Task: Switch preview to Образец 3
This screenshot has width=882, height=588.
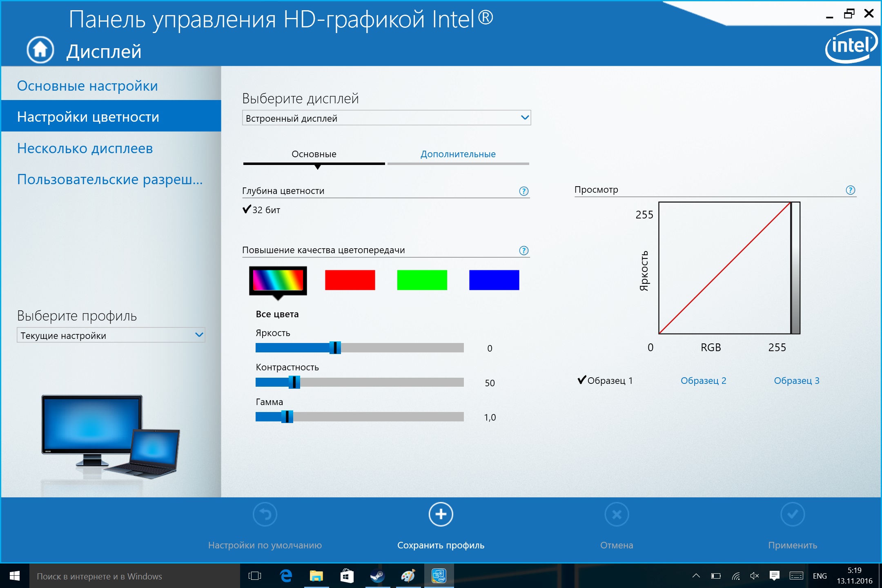Action: 797,381
